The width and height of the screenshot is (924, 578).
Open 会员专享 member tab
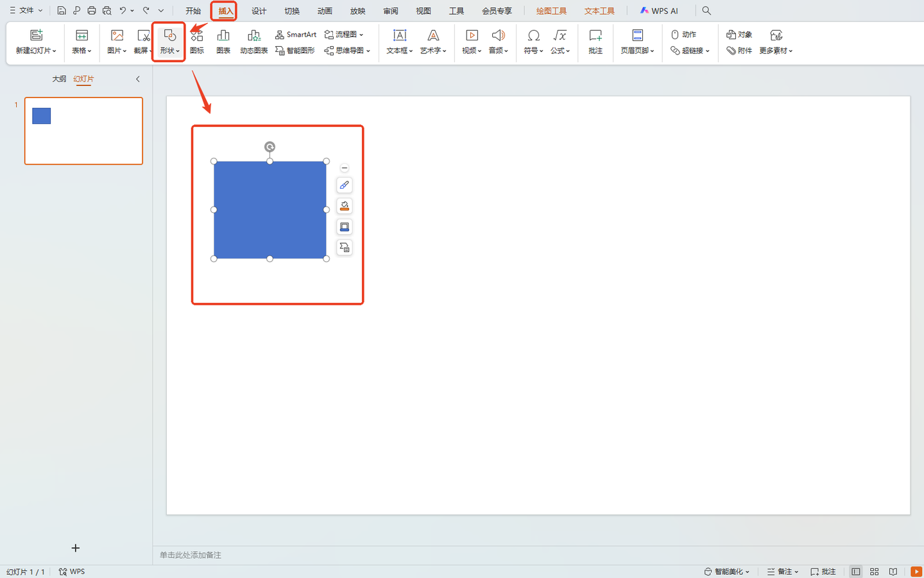coord(497,11)
